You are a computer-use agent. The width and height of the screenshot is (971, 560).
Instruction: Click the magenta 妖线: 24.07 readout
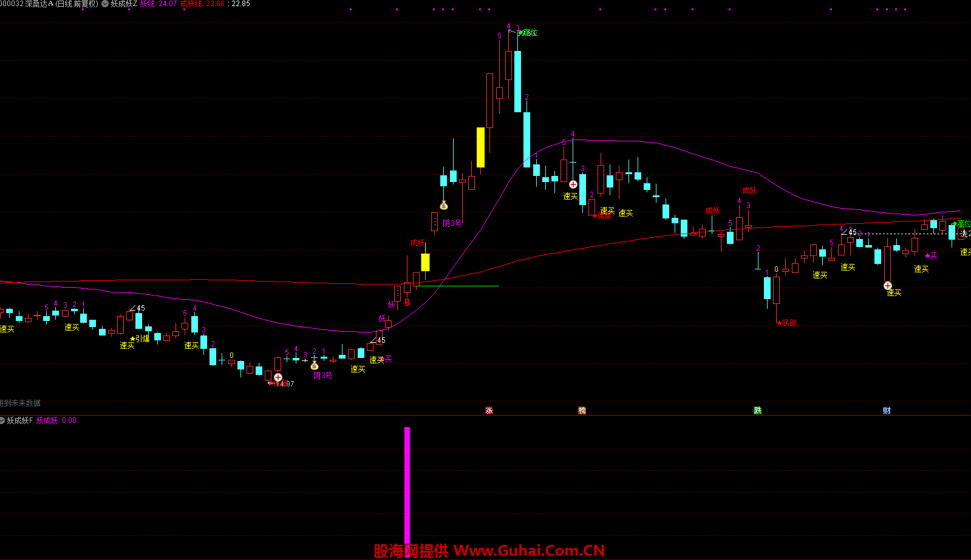pyautogui.click(x=158, y=4)
